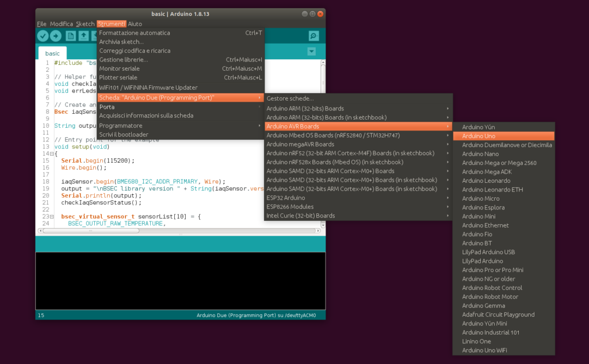
Task: Expand ESP32 Arduino boards
Action: 358,198
